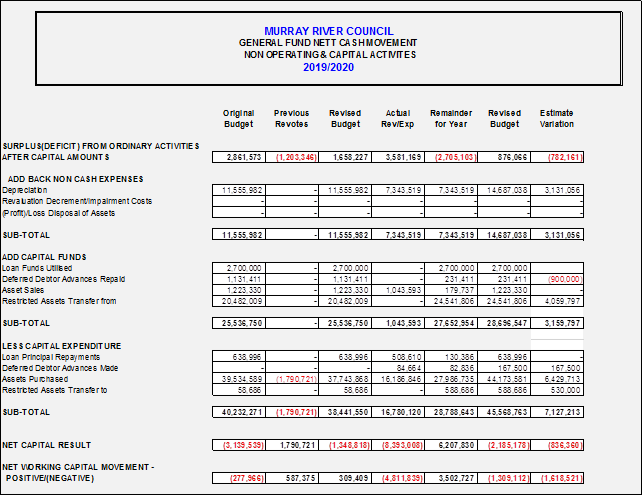
Task: Click the sub-total variation 3,159,797
Action: [x=557, y=323]
